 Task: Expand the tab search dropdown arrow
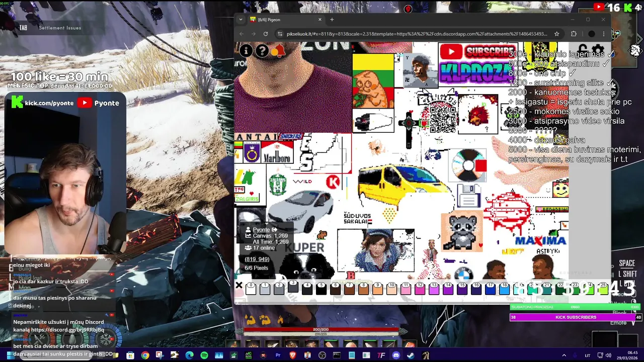(240, 20)
